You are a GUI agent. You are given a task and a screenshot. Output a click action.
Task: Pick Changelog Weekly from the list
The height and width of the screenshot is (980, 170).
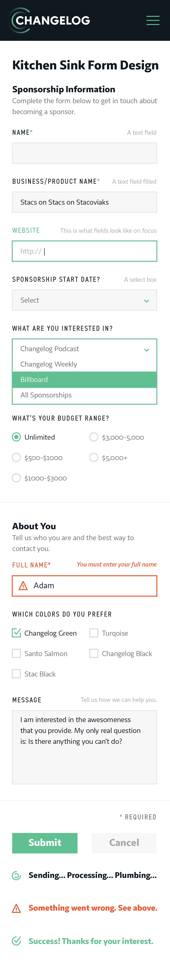(84, 365)
